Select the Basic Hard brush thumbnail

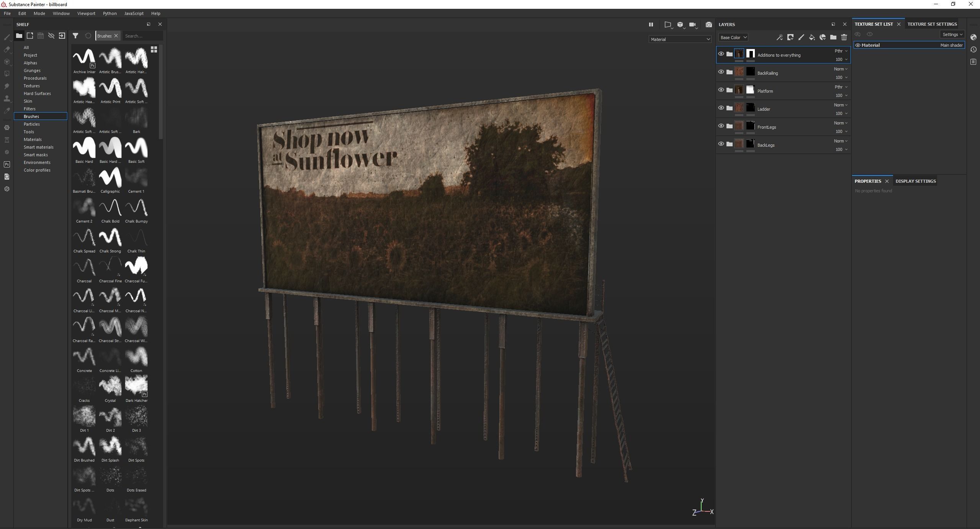84,148
